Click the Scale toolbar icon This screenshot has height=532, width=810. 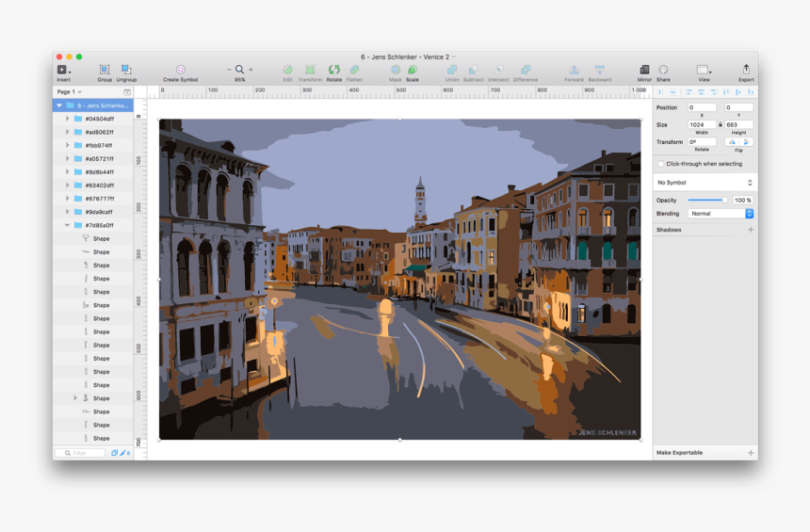[x=413, y=70]
